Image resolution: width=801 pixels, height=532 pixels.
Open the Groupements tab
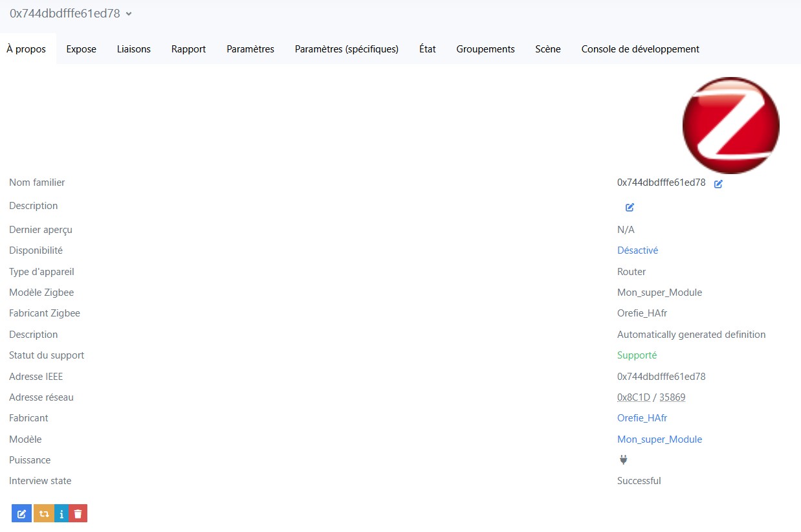pyautogui.click(x=485, y=49)
